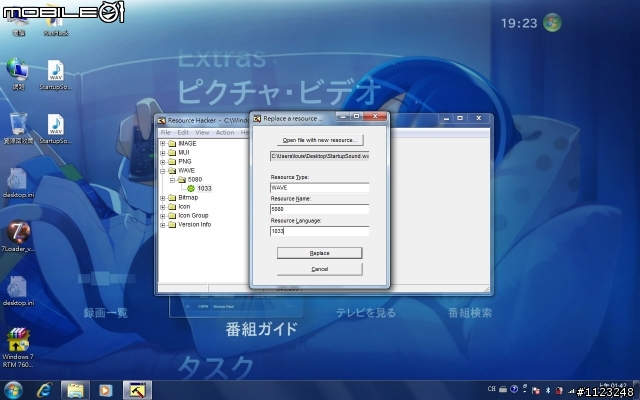Image resolution: width=640 pixels, height=400 pixels.
Task: Click Show desktop strip at taskbar end
Action: [638, 390]
